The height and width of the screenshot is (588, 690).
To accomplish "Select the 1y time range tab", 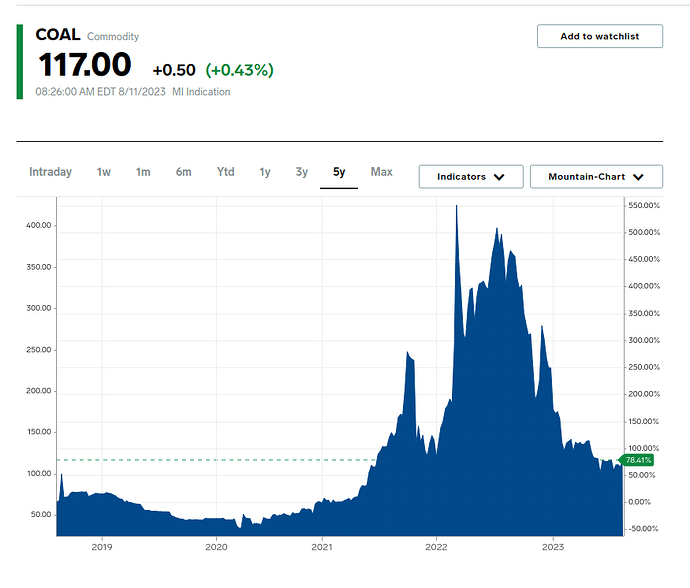I will click(x=264, y=172).
